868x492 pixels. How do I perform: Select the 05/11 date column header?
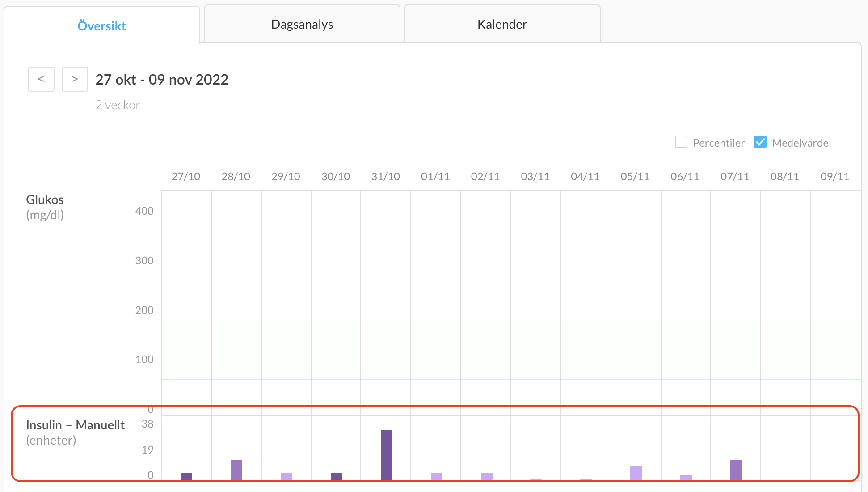click(635, 176)
